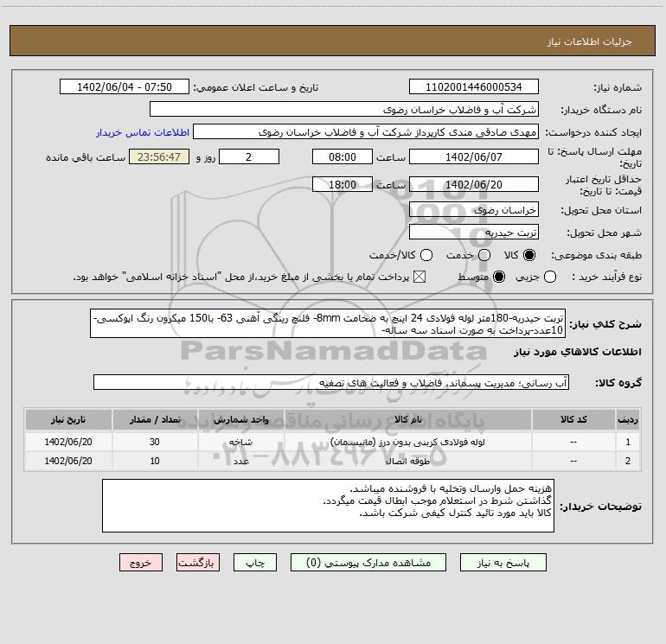Click the خروج exit button
This screenshot has height=644, width=666.
coord(141,563)
